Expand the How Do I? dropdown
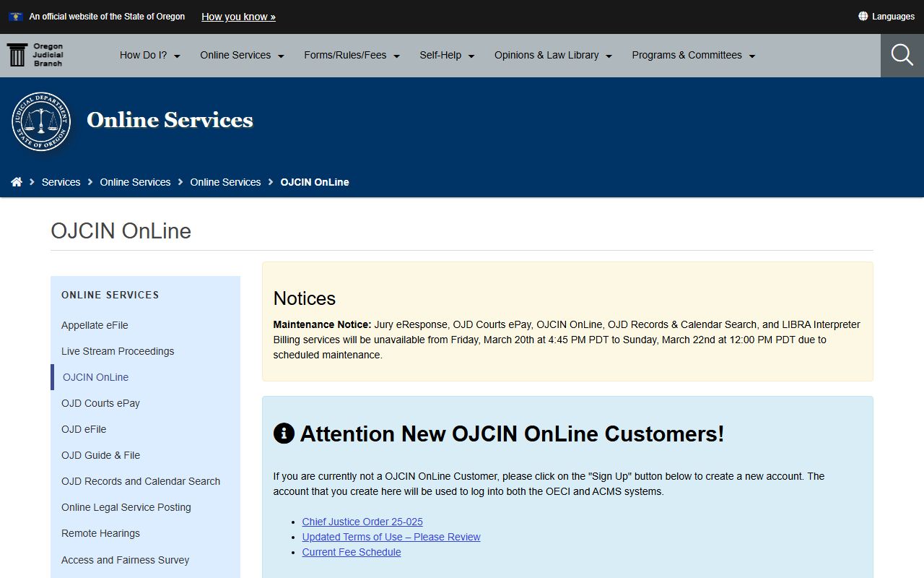 [149, 56]
